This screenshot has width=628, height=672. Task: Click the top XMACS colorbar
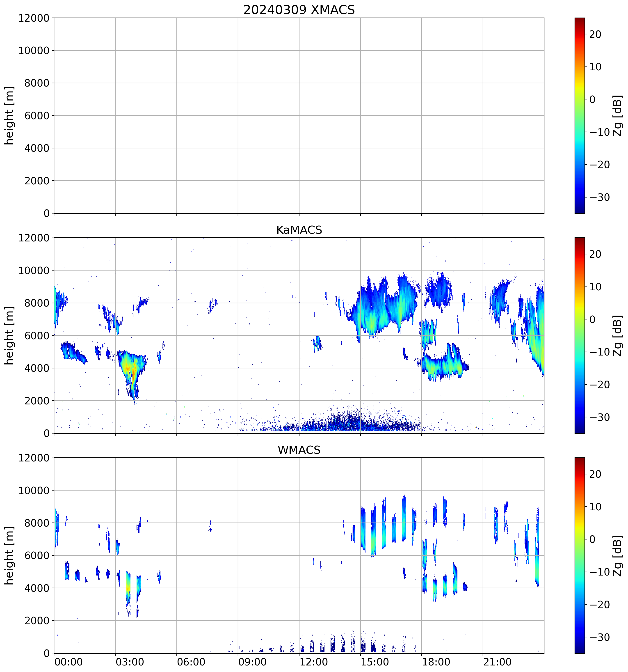[x=579, y=115]
